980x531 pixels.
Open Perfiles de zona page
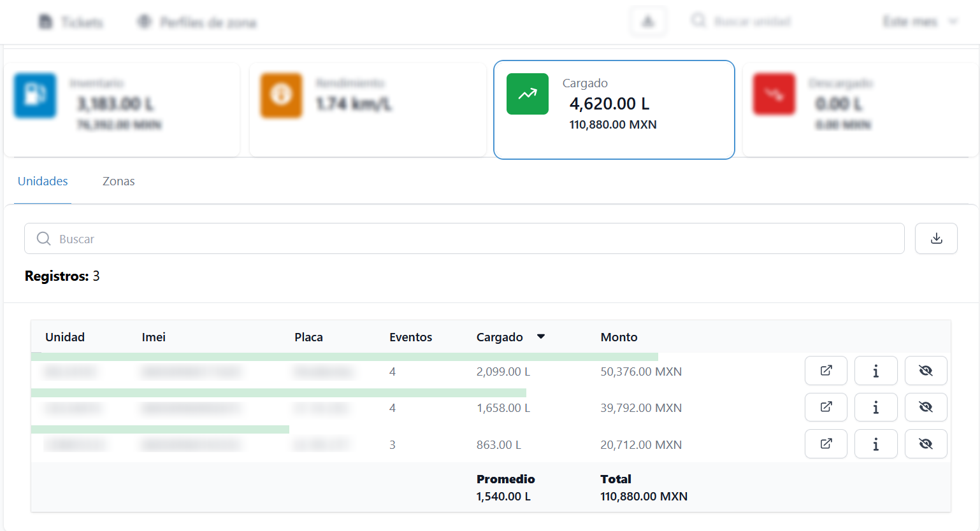pyautogui.click(x=197, y=23)
